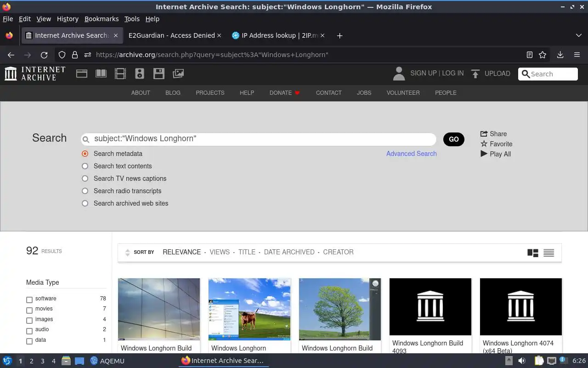Click the Upload arrow icon

(x=475, y=74)
